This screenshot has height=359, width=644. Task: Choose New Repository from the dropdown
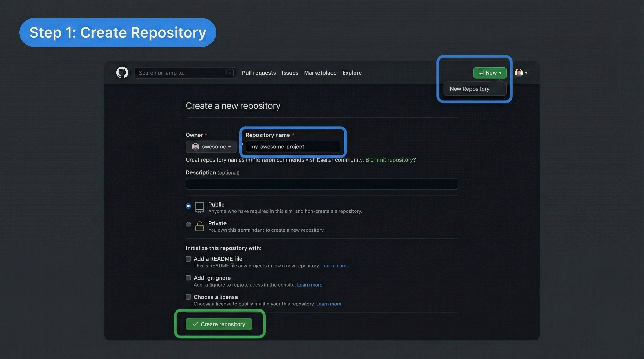coord(475,89)
